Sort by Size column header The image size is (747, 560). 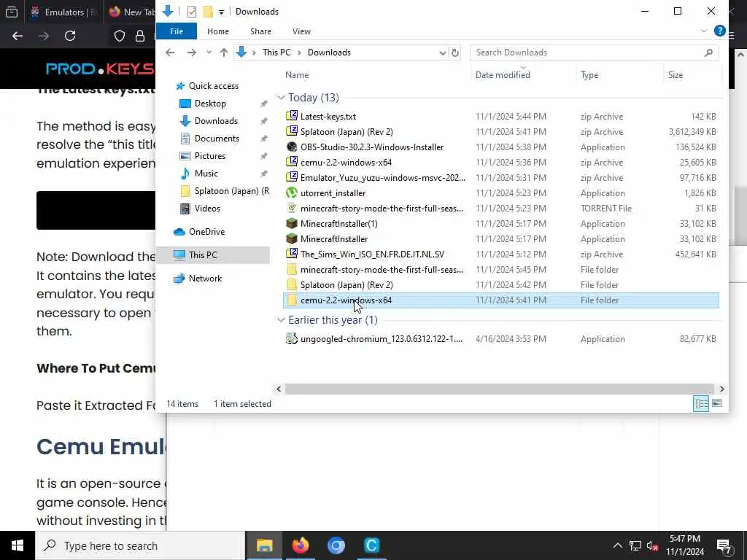point(675,75)
